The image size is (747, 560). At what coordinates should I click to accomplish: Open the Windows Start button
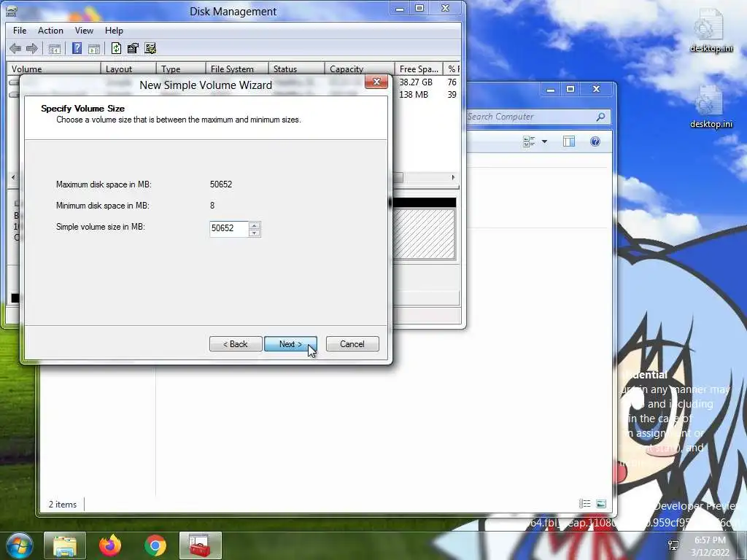[19, 545]
